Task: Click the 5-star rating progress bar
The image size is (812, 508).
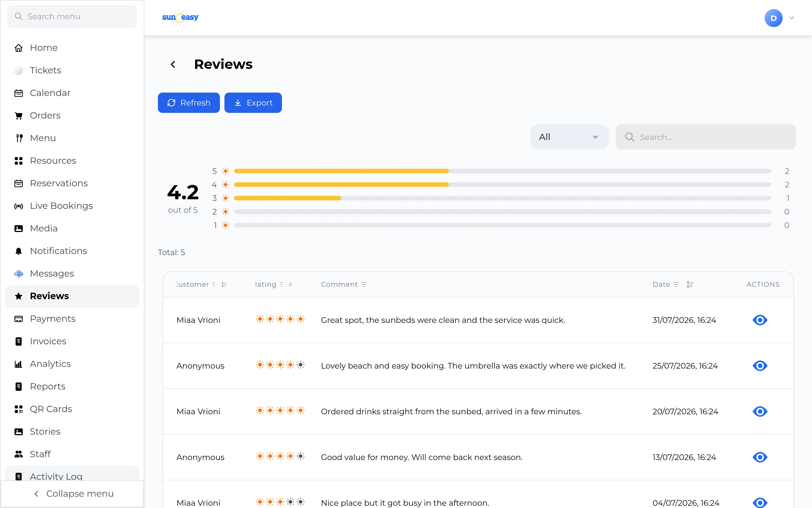Action: 502,171
